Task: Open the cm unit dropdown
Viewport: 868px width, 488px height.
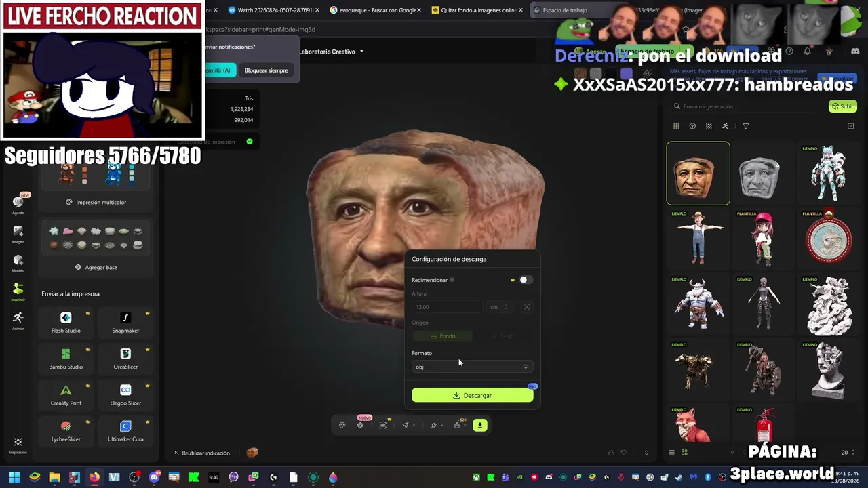Action: click(x=498, y=307)
